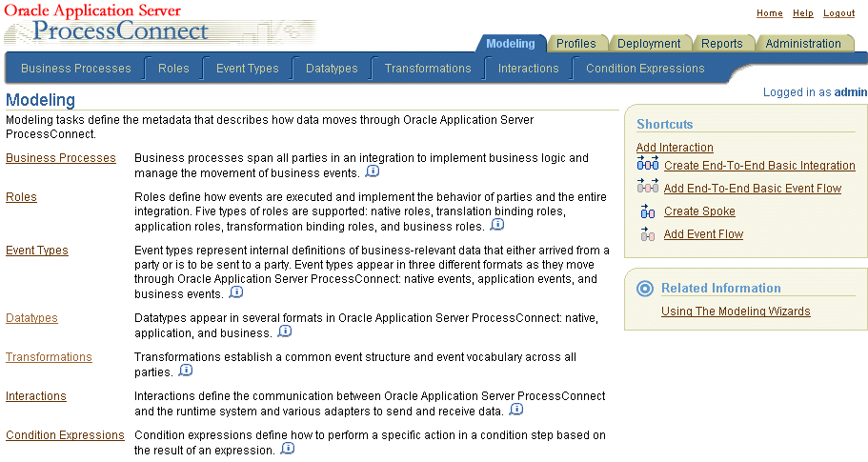Click the Oracle Application Server title text
868x462 pixels.
92,10
